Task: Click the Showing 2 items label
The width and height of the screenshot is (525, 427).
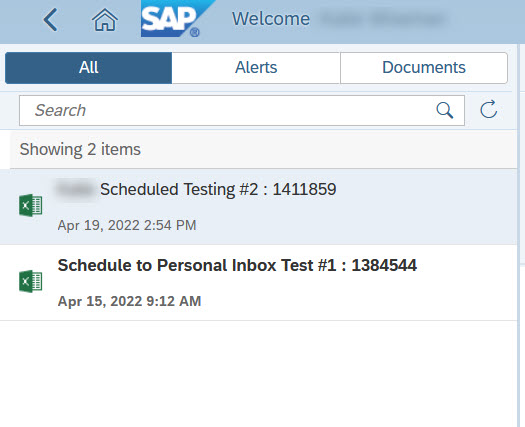Action: click(80, 149)
